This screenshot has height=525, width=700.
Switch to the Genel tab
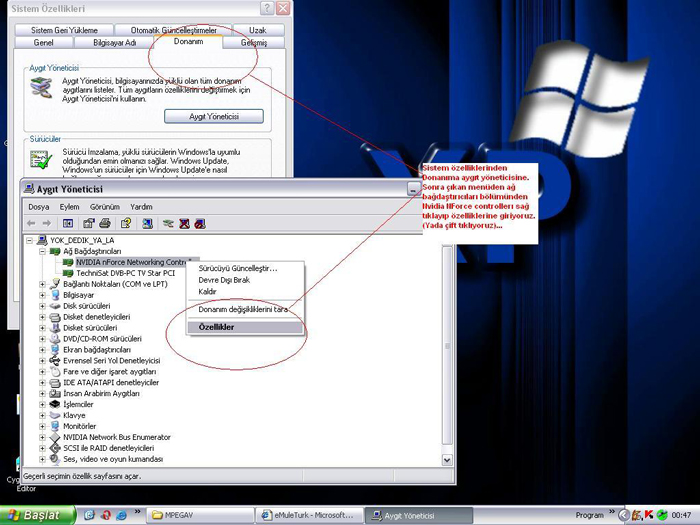[x=44, y=43]
